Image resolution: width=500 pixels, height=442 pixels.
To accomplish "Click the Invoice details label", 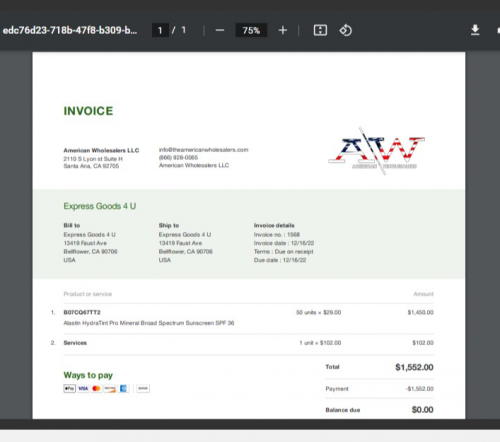I will [x=274, y=225].
